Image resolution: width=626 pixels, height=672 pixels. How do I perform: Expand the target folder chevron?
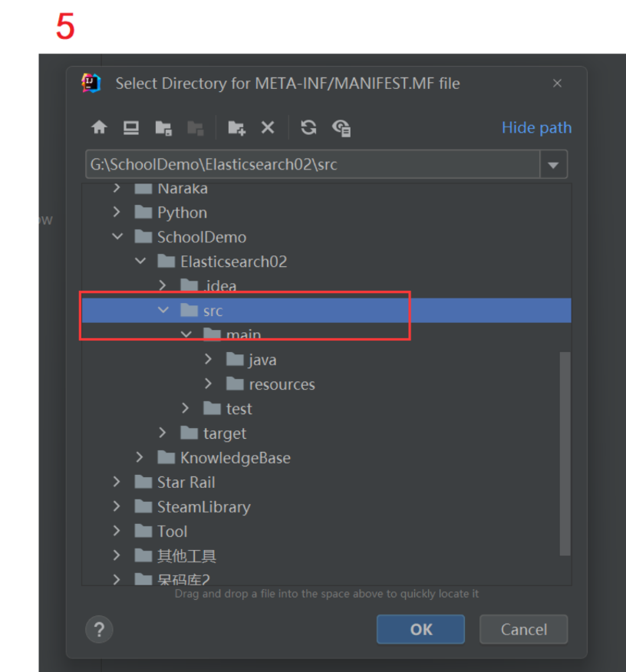(163, 433)
